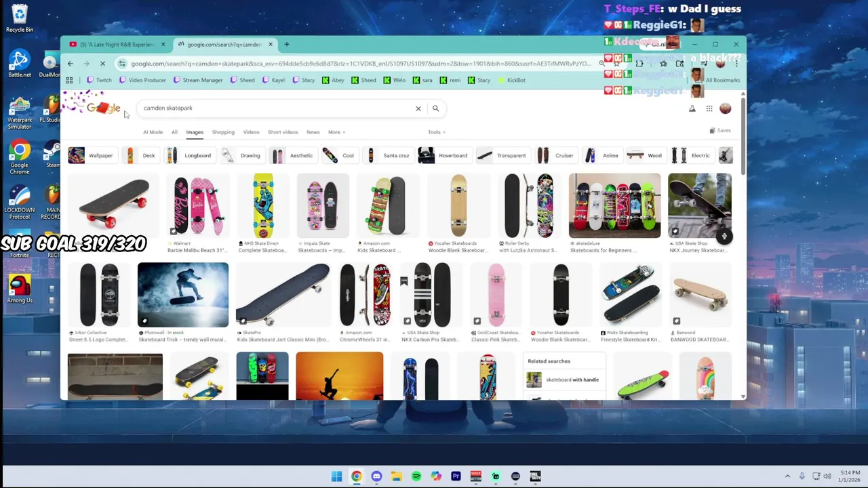The height and width of the screenshot is (488, 868).
Task: Switch to the All results tab
Action: [x=174, y=132]
